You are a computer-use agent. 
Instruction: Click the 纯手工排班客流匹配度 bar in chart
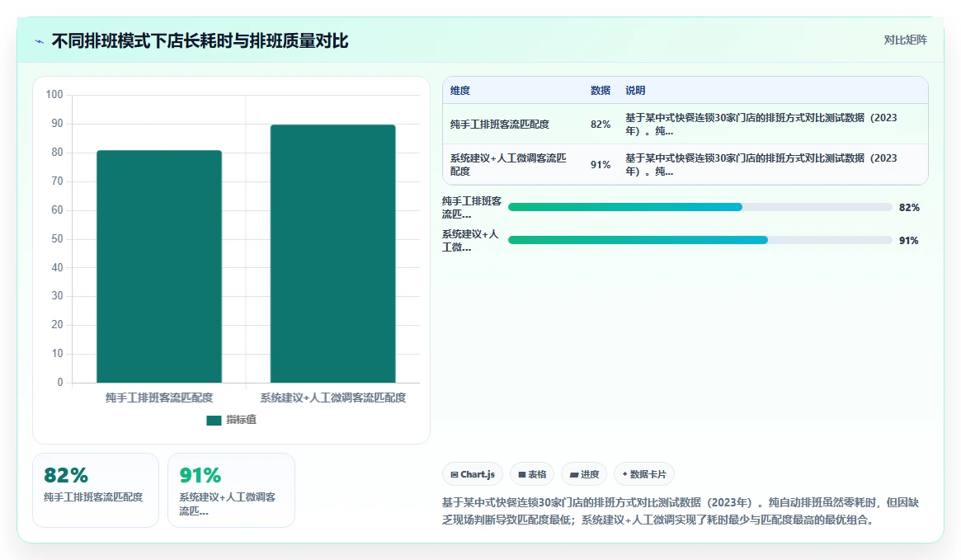pos(159,266)
